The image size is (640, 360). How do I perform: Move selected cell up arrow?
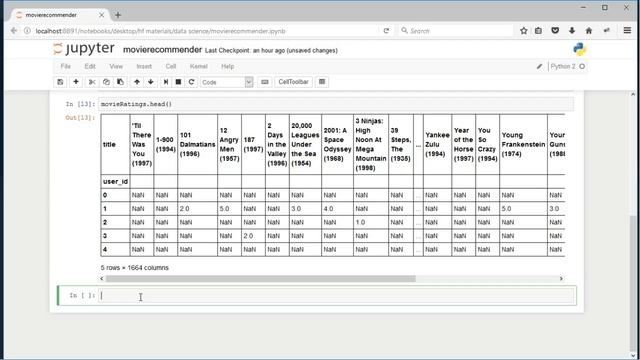pyautogui.click(x=137, y=82)
